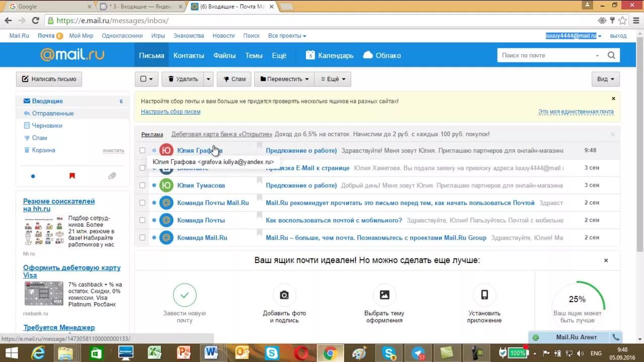Open Internet Explorer from the taskbar
The image size is (644, 362).
[38, 353]
